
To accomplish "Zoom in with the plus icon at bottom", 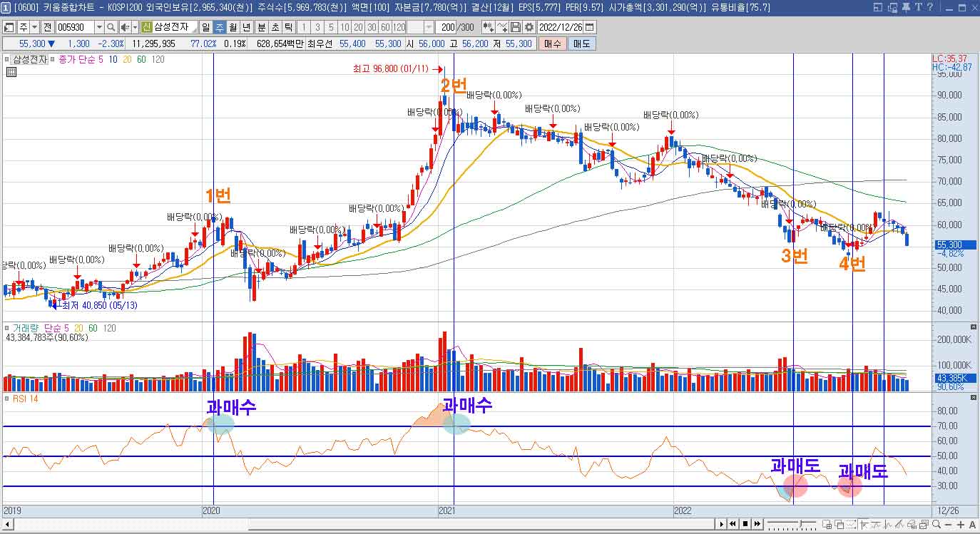I will pos(960,525).
